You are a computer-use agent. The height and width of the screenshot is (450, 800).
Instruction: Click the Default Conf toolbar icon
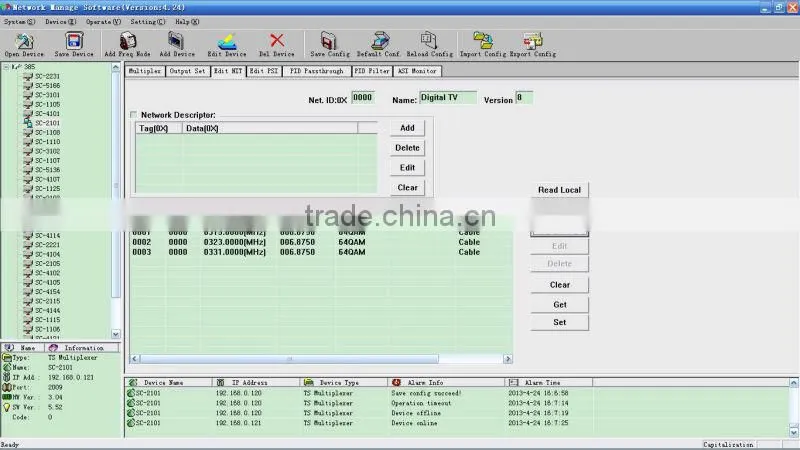click(380, 41)
